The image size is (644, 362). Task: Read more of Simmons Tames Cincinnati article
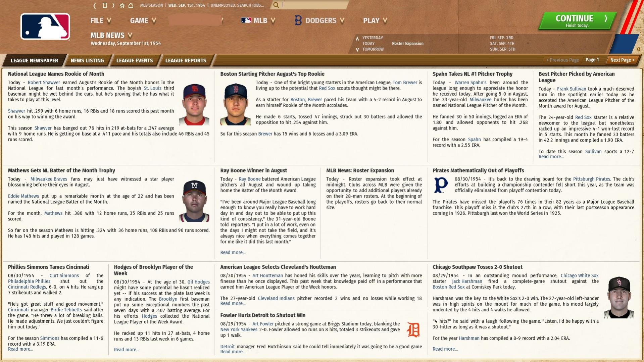point(20,349)
